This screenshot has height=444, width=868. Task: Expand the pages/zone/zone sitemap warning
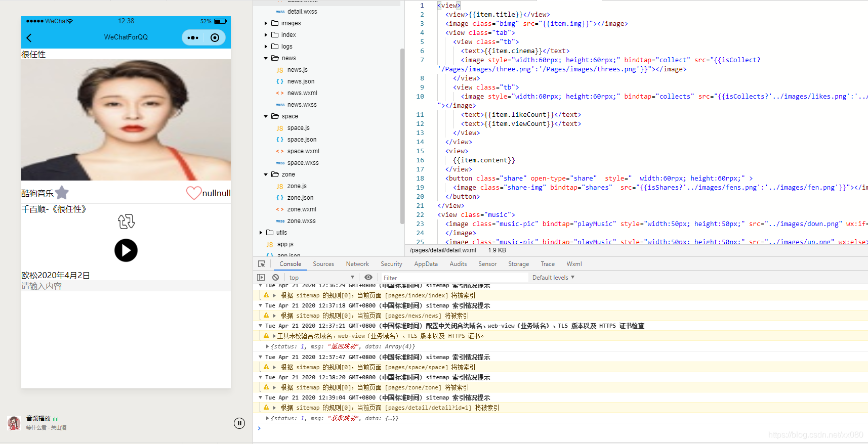point(274,387)
